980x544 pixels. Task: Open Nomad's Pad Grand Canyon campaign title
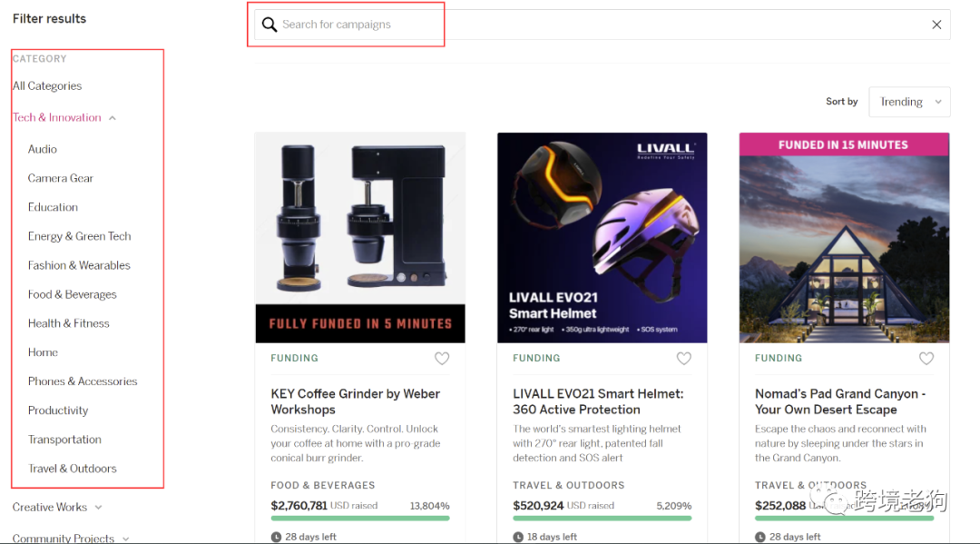(840, 401)
